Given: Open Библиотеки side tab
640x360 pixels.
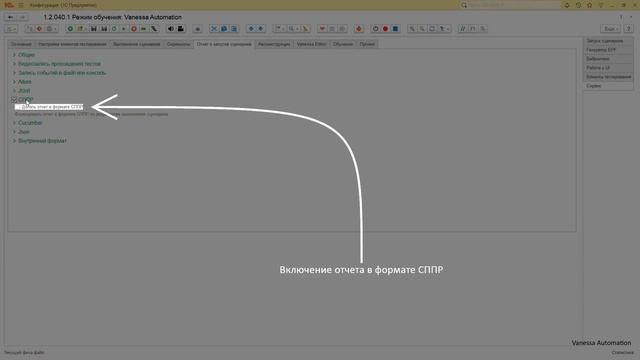Looking at the screenshot, I should tap(608, 59).
